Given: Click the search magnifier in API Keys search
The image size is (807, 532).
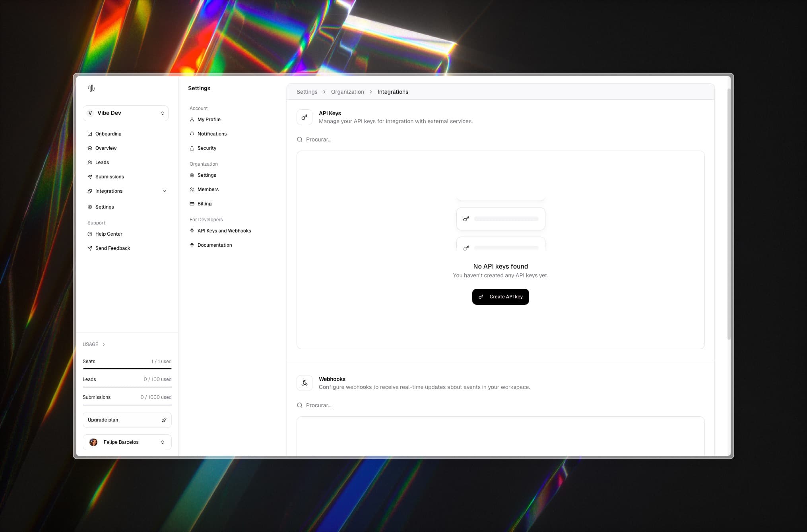Looking at the screenshot, I should (299, 139).
